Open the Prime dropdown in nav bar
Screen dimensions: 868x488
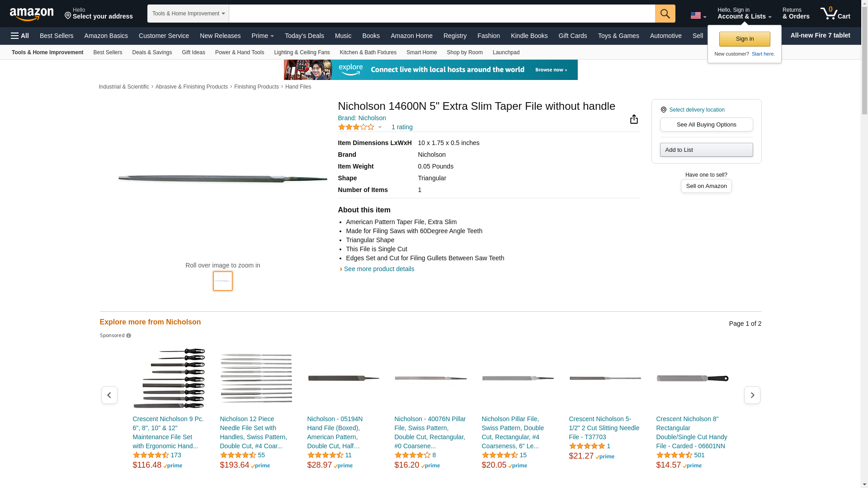tap(263, 36)
